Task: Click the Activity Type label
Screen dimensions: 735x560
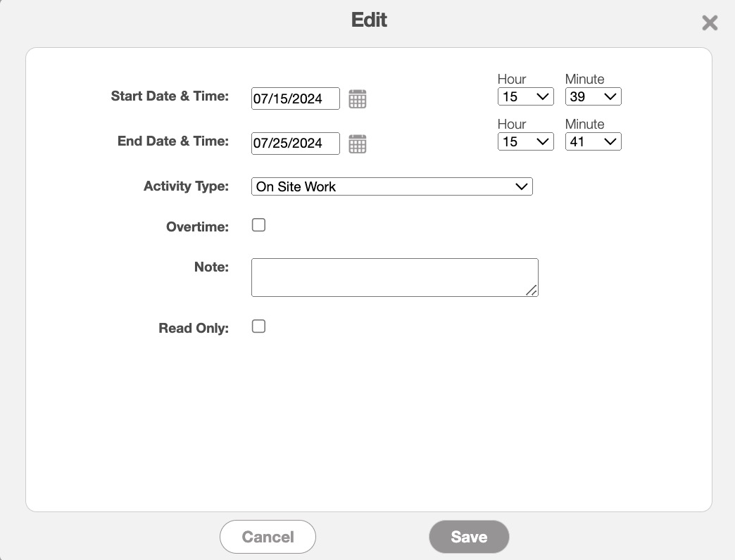Action: (x=186, y=186)
